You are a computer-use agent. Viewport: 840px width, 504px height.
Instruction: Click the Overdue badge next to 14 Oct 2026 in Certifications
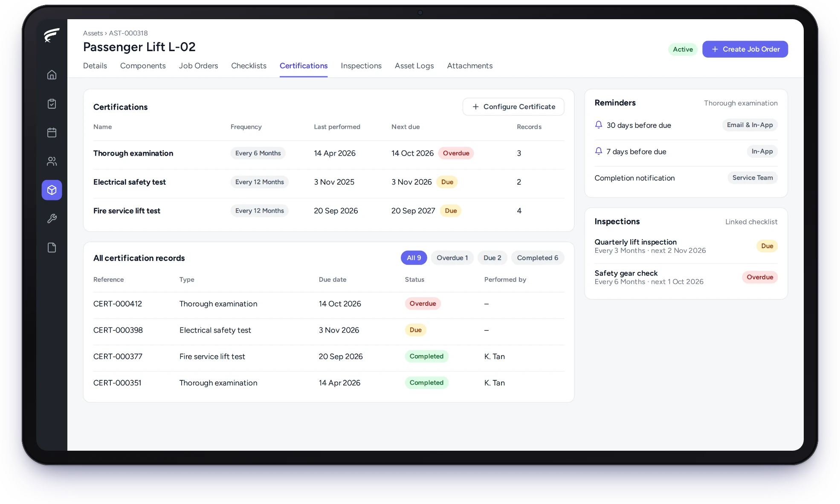(x=456, y=153)
